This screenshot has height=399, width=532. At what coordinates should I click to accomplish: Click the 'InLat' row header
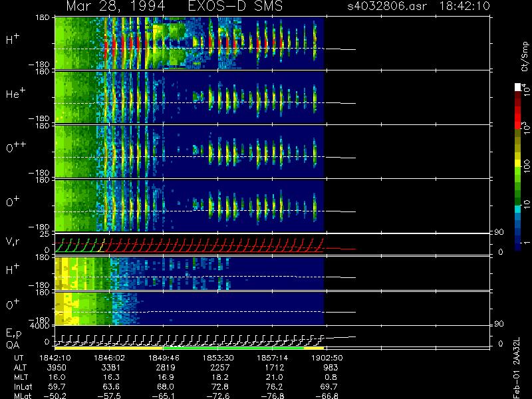pyautogui.click(x=23, y=386)
